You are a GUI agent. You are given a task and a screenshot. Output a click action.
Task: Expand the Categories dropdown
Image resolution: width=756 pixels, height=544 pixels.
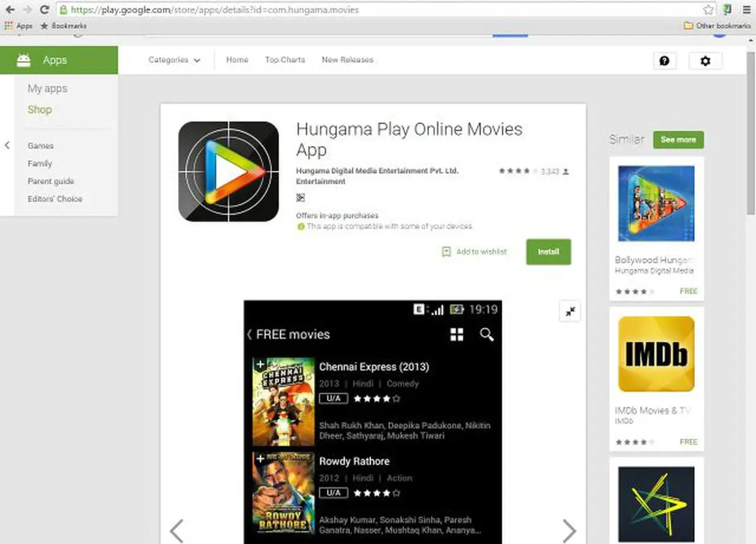[x=175, y=60]
